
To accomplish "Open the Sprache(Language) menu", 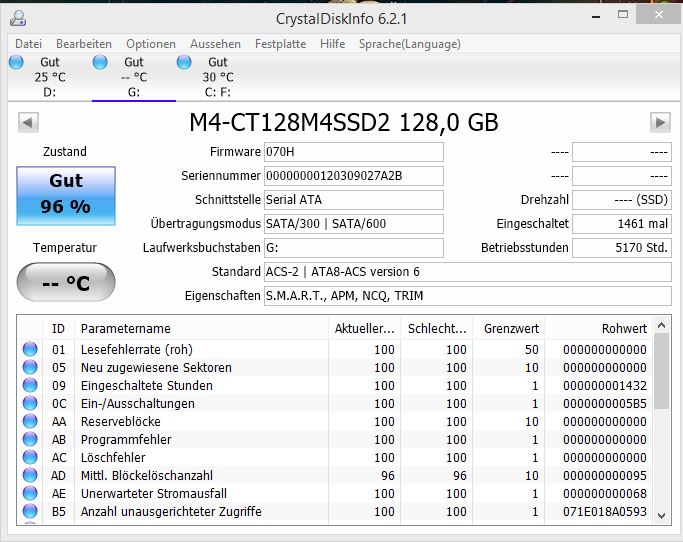I will pos(409,44).
